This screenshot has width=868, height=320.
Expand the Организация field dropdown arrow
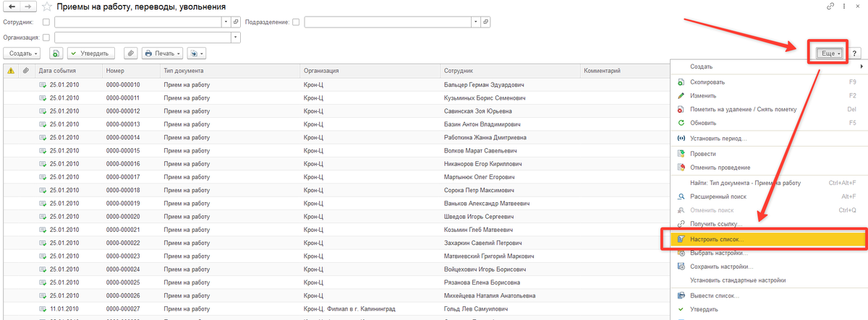point(235,38)
